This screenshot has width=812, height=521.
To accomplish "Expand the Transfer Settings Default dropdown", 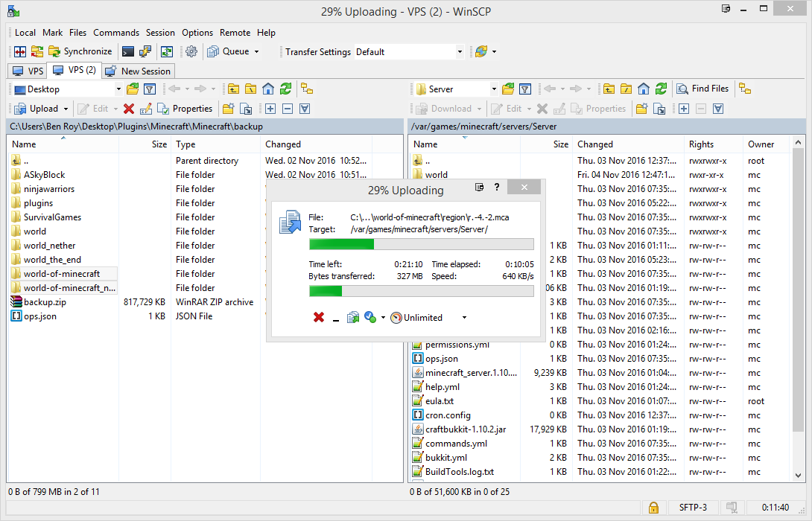I will (x=460, y=52).
